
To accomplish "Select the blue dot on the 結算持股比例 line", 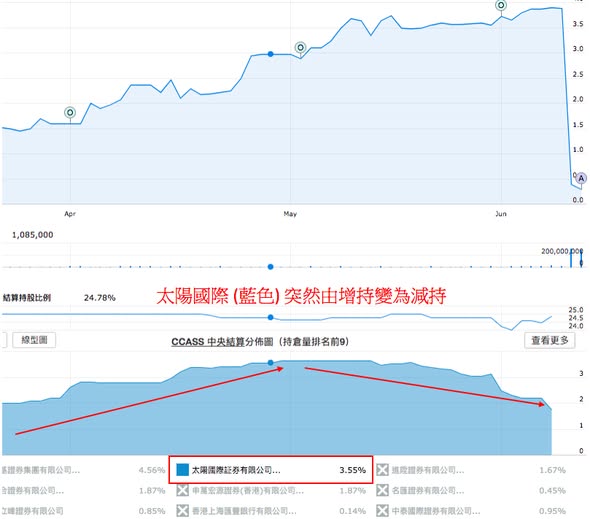I will click(x=271, y=317).
